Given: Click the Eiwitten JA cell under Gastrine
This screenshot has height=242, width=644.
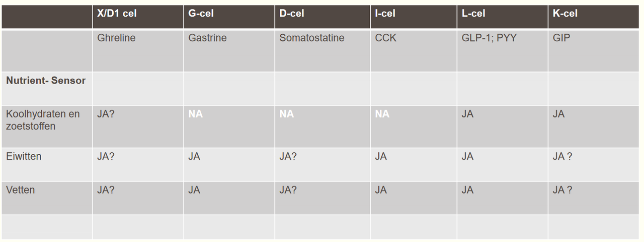Looking at the screenshot, I should click(x=194, y=157).
